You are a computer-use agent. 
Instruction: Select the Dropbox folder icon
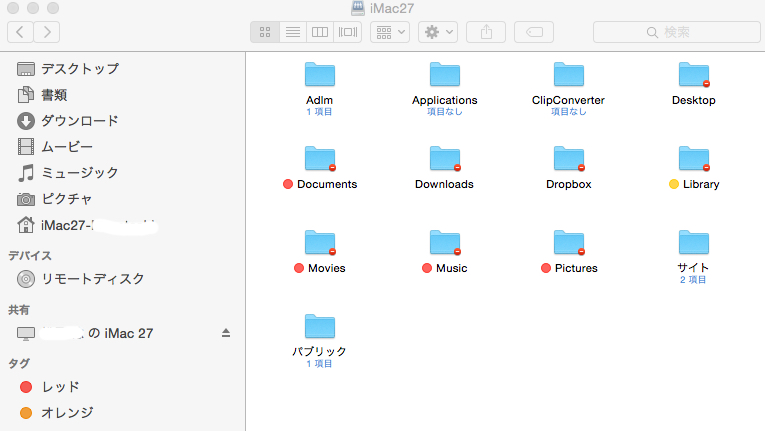pyautogui.click(x=568, y=158)
